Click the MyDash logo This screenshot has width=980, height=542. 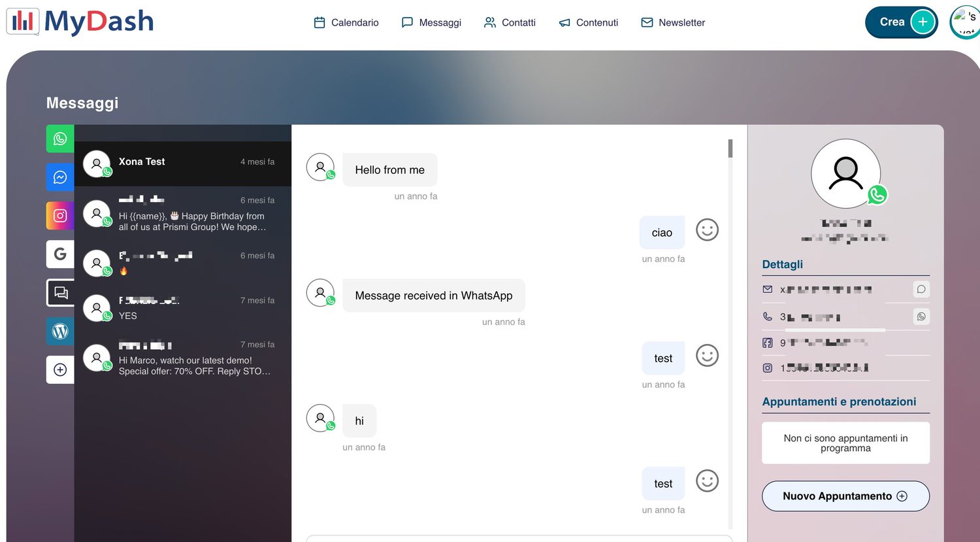[x=80, y=22]
